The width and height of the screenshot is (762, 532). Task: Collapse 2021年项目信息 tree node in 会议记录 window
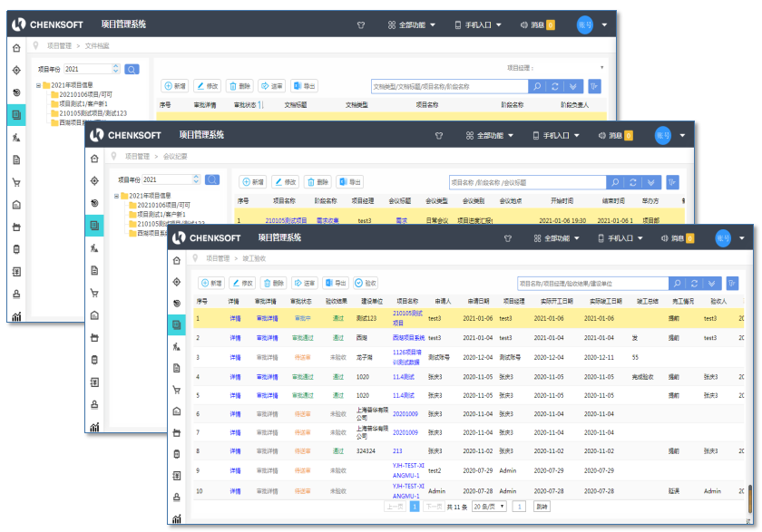(x=117, y=196)
